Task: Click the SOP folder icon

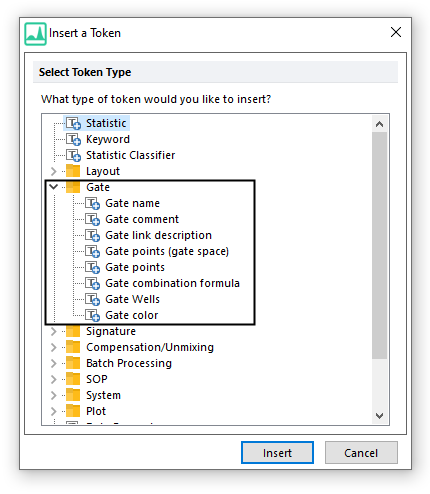Action: click(x=73, y=379)
